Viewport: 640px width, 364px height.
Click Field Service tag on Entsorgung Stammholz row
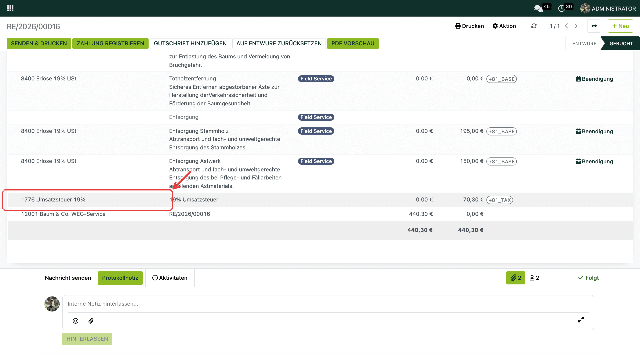coord(316,131)
